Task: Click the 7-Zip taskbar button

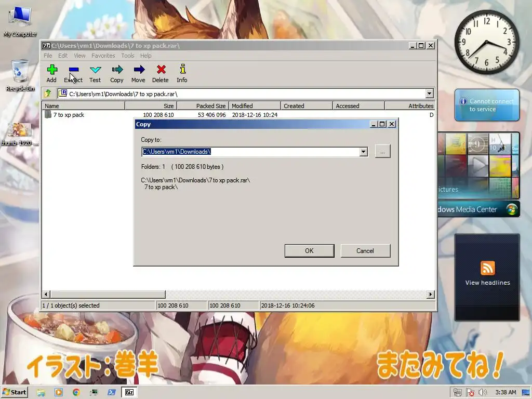Action: coord(129,392)
